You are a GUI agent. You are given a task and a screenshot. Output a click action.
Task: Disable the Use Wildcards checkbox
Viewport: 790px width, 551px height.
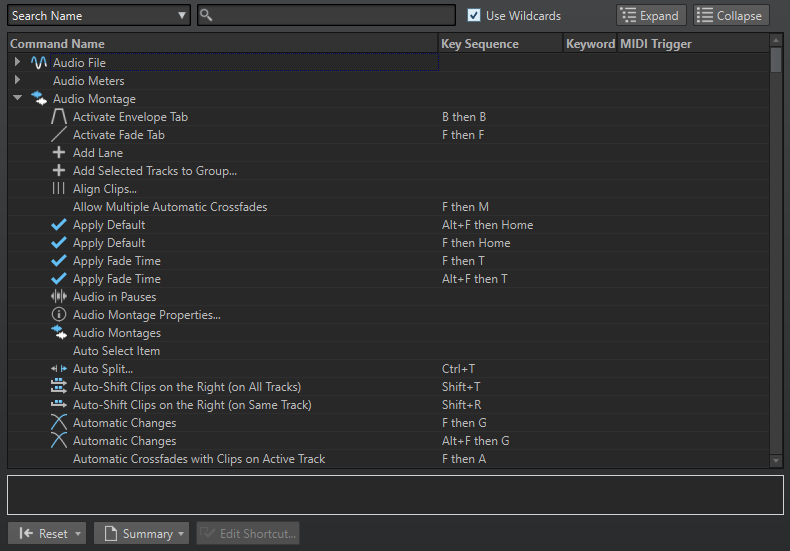[x=475, y=15]
